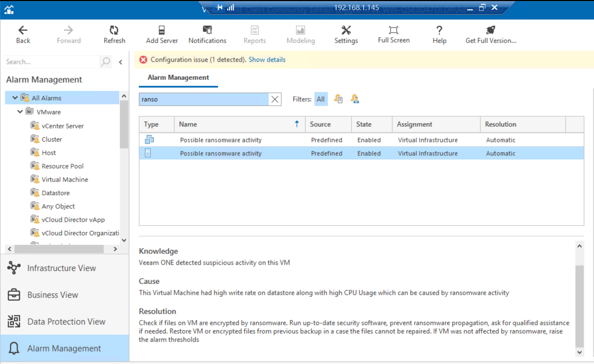Open Data Protection View

(x=65, y=322)
